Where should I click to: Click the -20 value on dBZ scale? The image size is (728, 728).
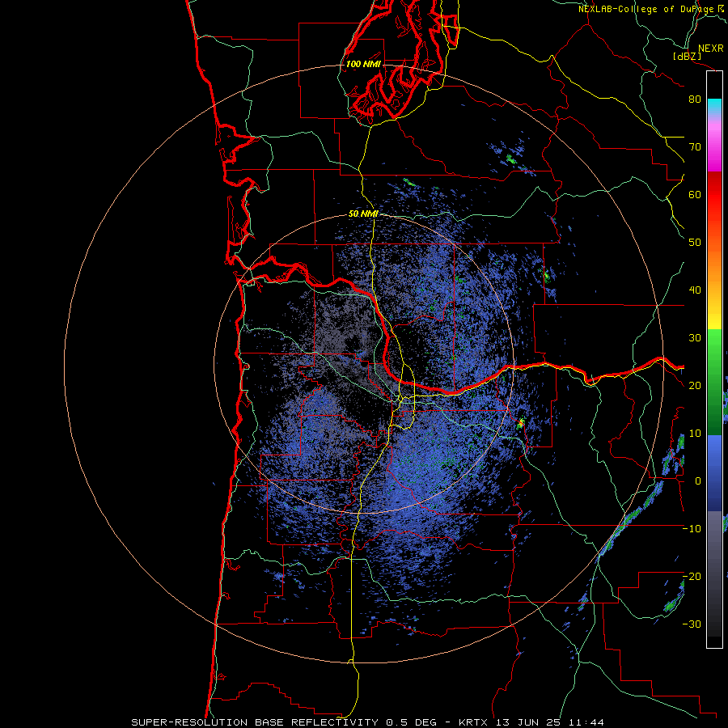(x=692, y=577)
